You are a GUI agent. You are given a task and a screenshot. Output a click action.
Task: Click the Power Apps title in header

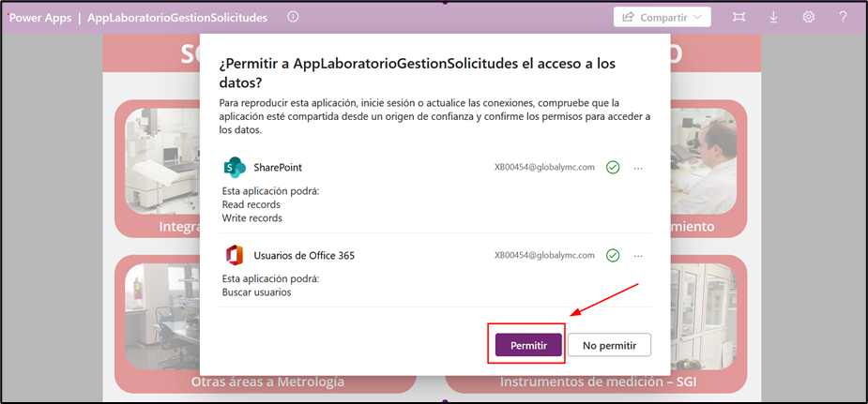39,18
